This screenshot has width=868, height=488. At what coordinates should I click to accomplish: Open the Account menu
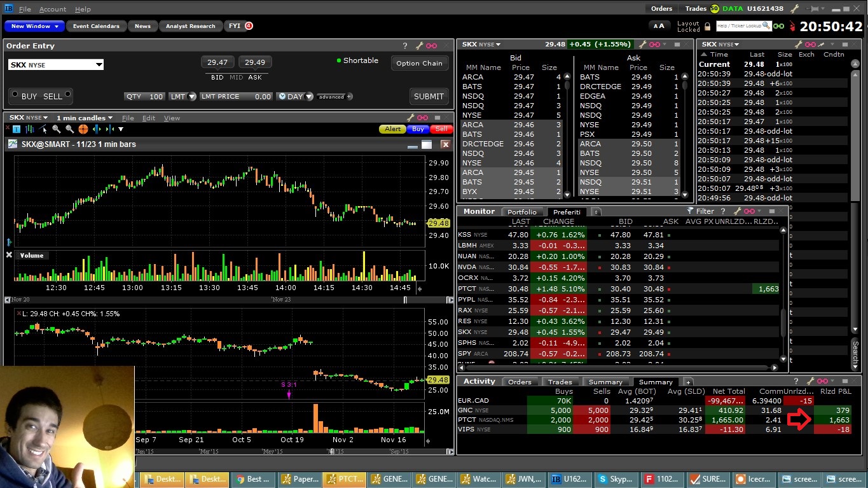point(53,9)
